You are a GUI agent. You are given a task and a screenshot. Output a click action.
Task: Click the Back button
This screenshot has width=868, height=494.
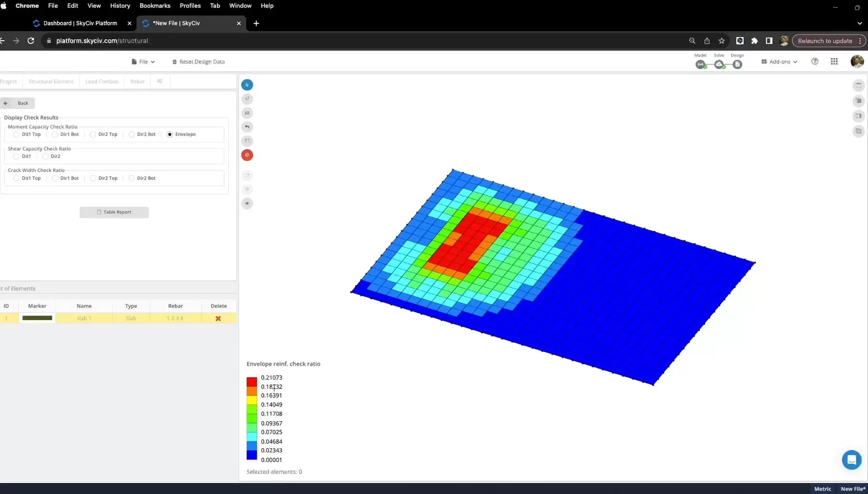(x=18, y=103)
